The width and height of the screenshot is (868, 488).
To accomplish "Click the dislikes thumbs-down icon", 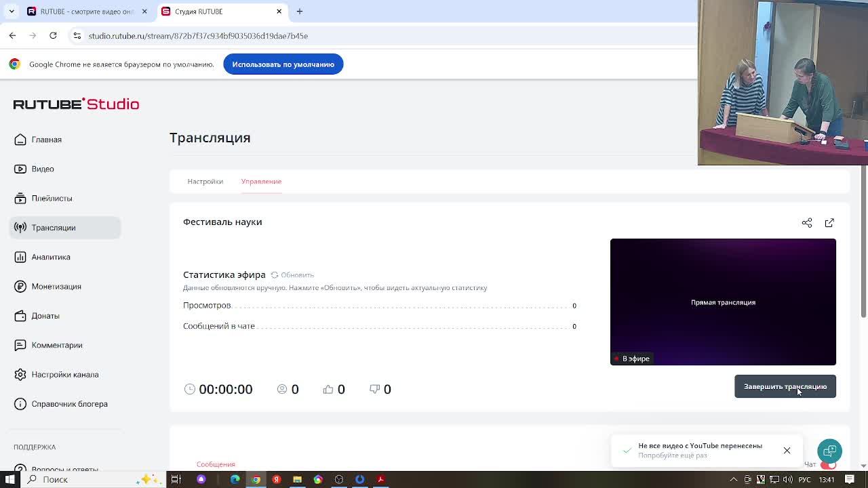I will pyautogui.click(x=374, y=389).
